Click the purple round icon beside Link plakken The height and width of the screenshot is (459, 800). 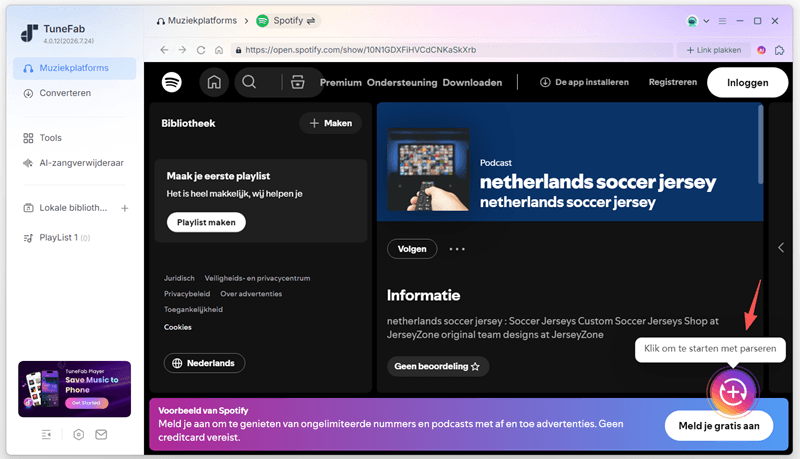click(761, 50)
